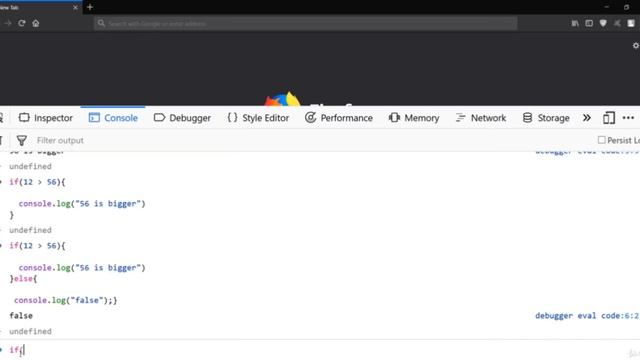Click the funnel filter icon
The image size is (640, 360).
(22, 140)
